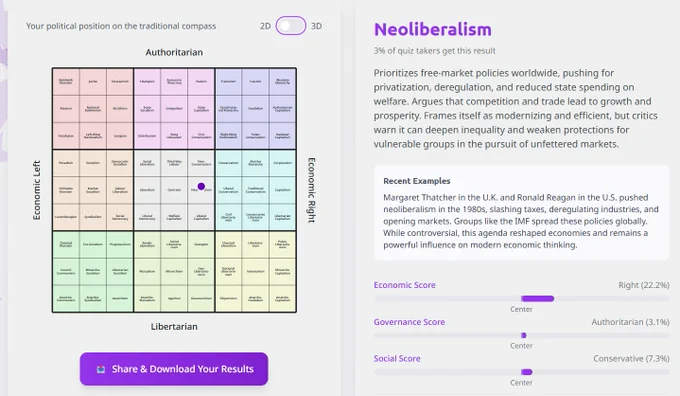680x396 pixels.
Task: Open the Social Score label
Action: point(397,359)
